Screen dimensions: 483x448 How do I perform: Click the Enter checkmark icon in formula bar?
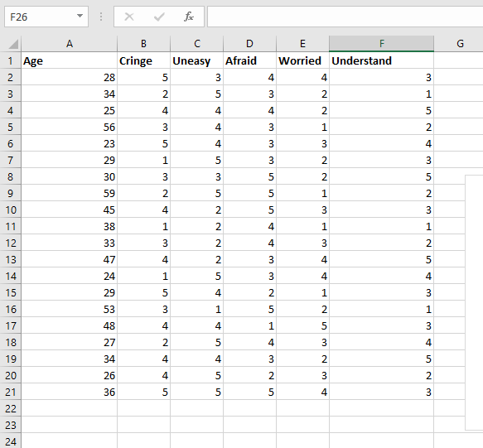click(x=159, y=17)
